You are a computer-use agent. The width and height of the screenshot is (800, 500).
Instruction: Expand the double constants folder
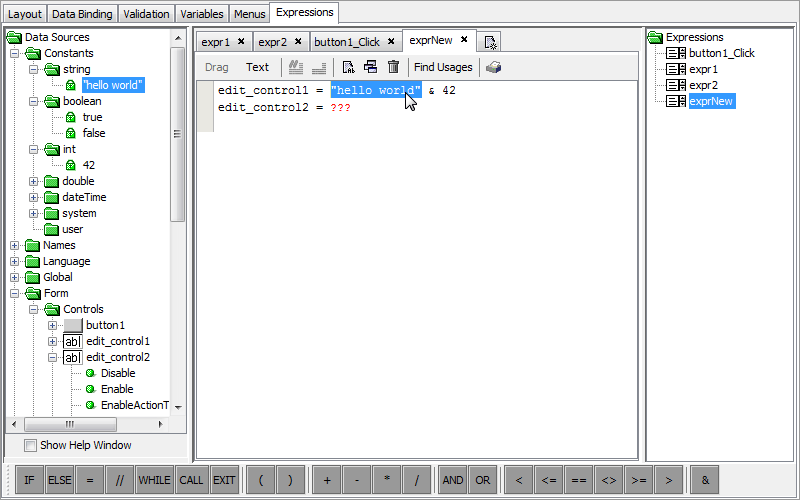[34, 181]
